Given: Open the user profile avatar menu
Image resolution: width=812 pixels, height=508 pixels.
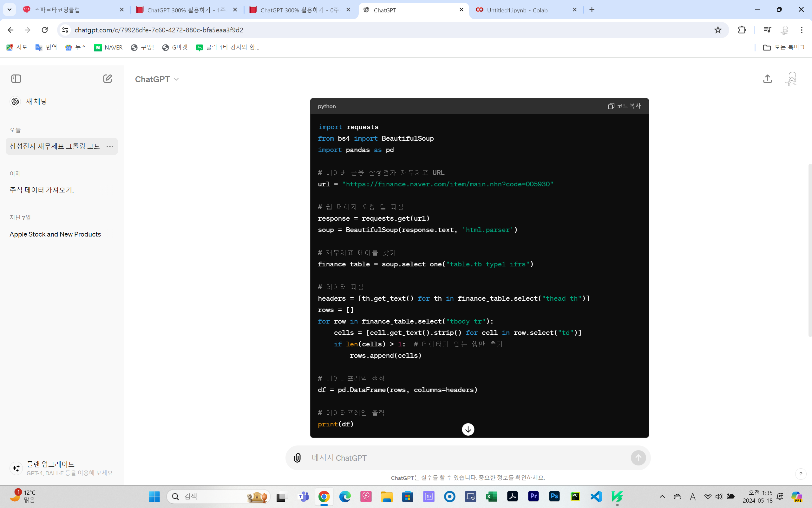Looking at the screenshot, I should tap(791, 79).
